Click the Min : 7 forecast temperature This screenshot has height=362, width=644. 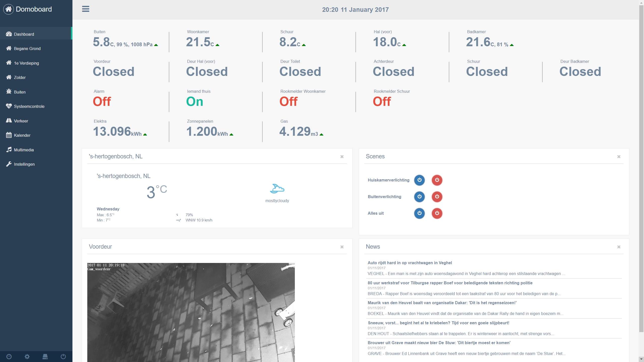(x=104, y=220)
